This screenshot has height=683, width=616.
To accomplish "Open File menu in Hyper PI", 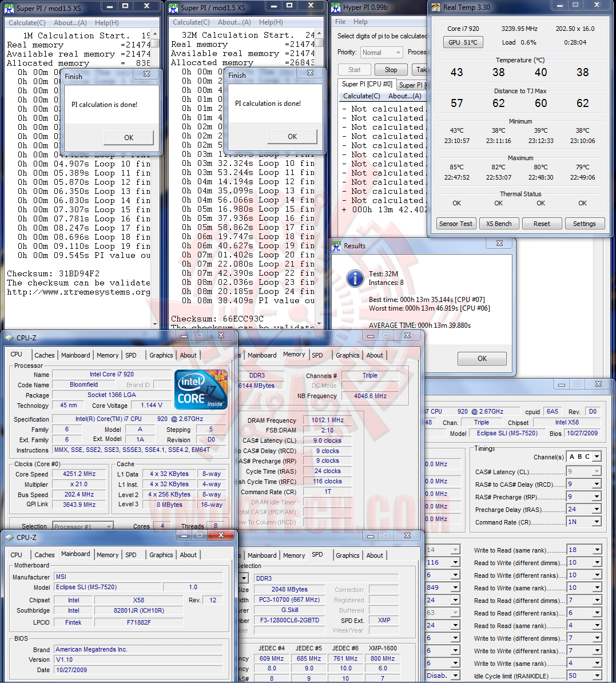I will (340, 22).
